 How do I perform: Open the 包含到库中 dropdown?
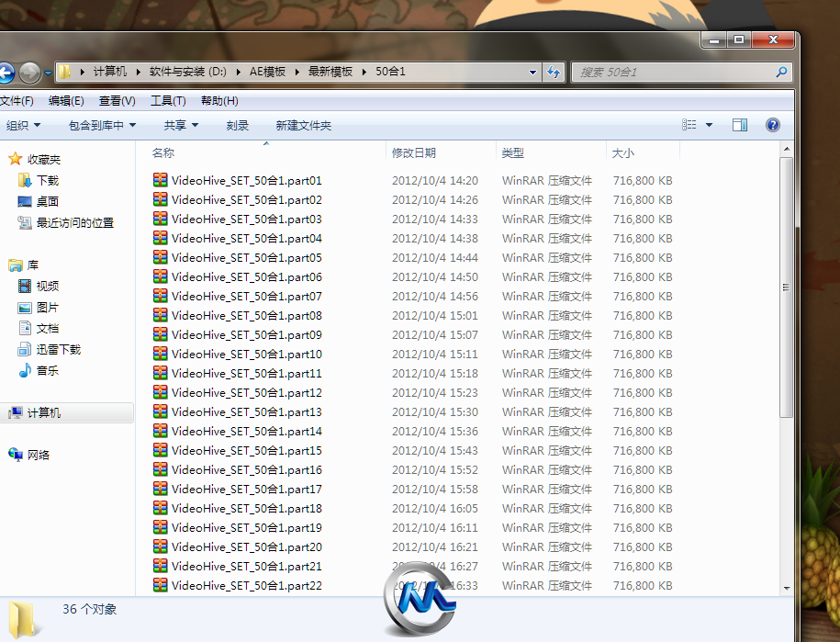(x=102, y=126)
